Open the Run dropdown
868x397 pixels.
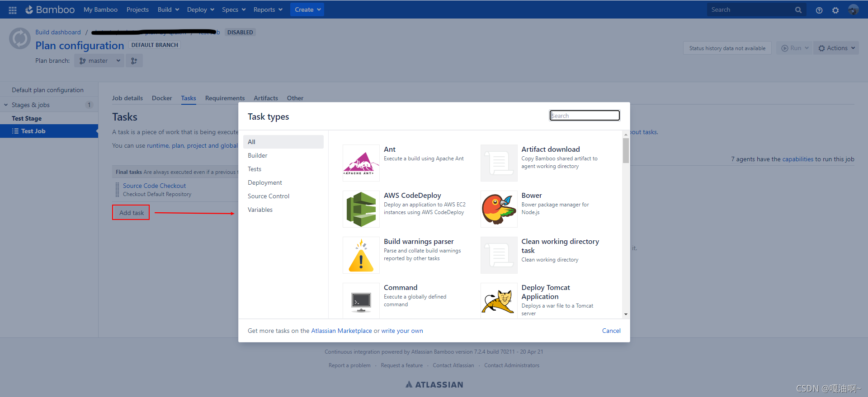[795, 48]
